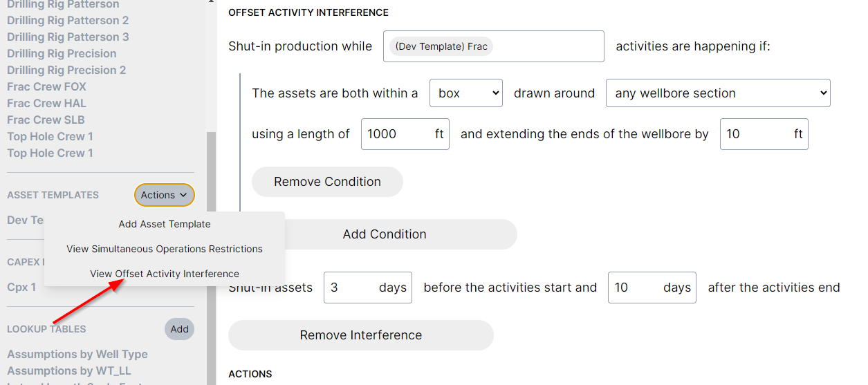The height and width of the screenshot is (385, 868).
Task: Select Drilling Rig Precision 2 item
Action: coord(66,70)
